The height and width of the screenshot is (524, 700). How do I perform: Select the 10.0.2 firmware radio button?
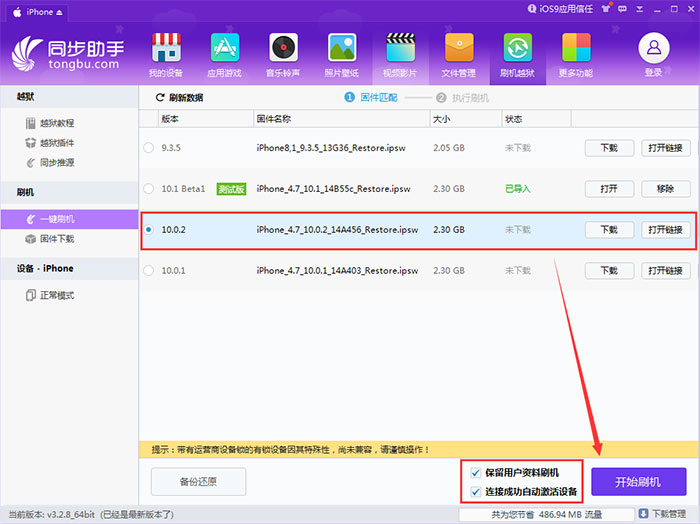[x=149, y=229]
